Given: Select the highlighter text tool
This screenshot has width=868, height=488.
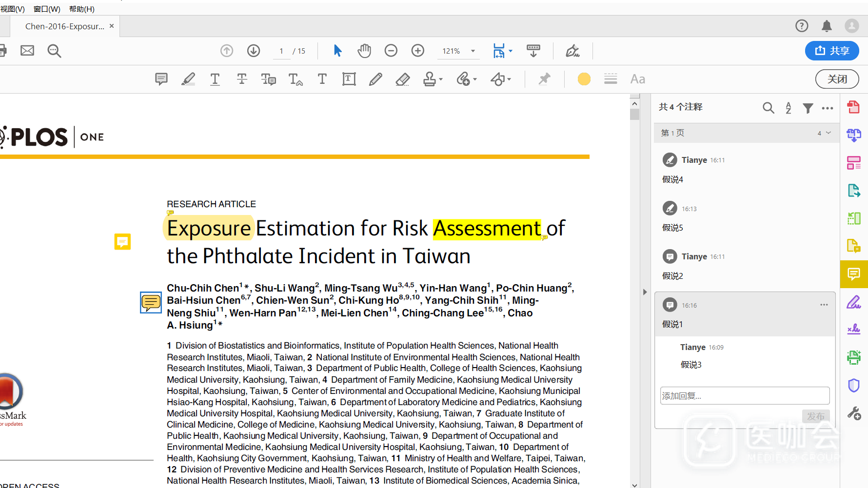Looking at the screenshot, I should point(188,79).
